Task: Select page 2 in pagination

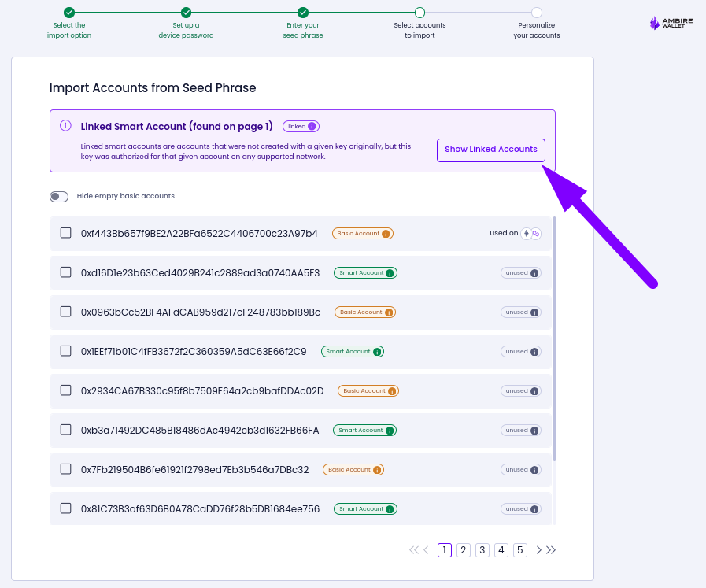Action: [x=464, y=549]
